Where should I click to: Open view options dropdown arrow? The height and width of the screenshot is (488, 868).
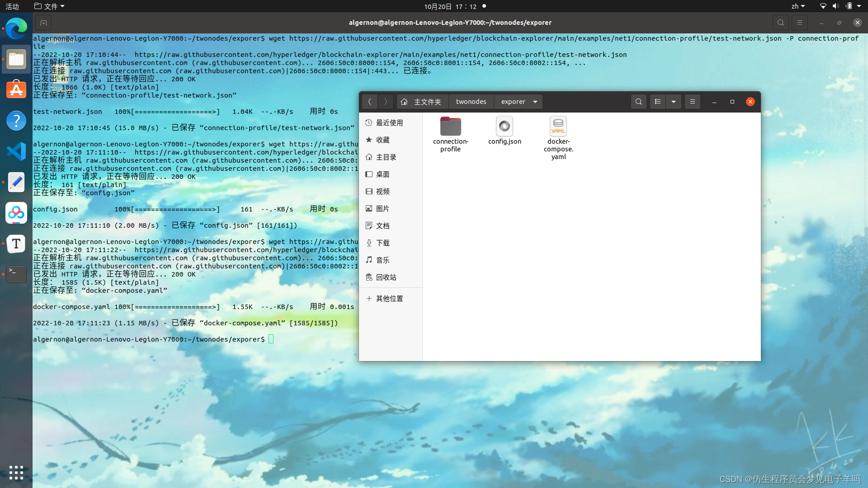coord(674,102)
